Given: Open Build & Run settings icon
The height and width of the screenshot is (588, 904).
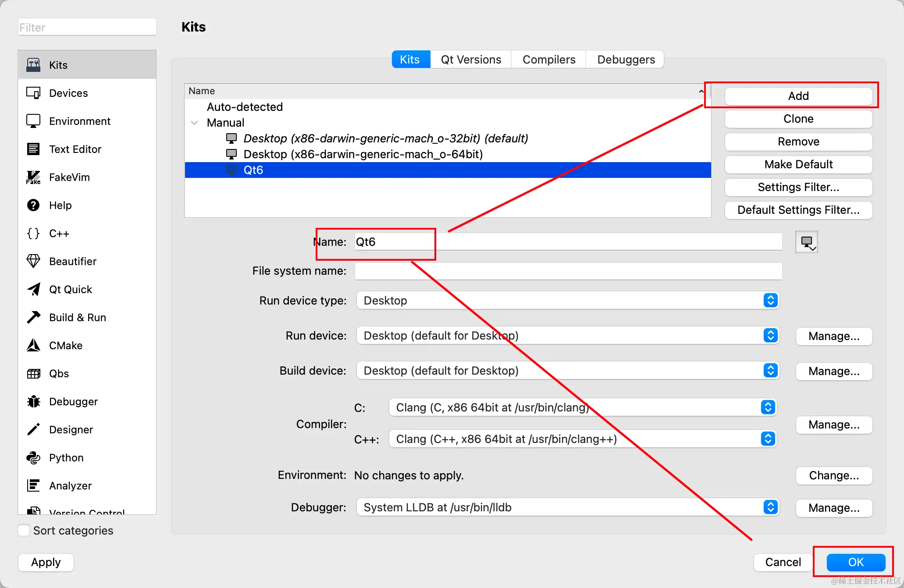Looking at the screenshot, I should (33, 317).
